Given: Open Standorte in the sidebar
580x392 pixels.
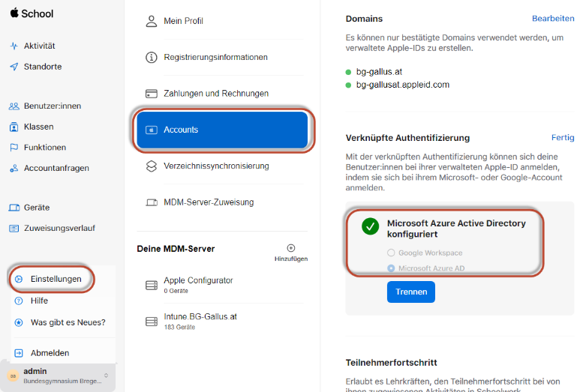Looking at the screenshot, I should click(x=43, y=67).
